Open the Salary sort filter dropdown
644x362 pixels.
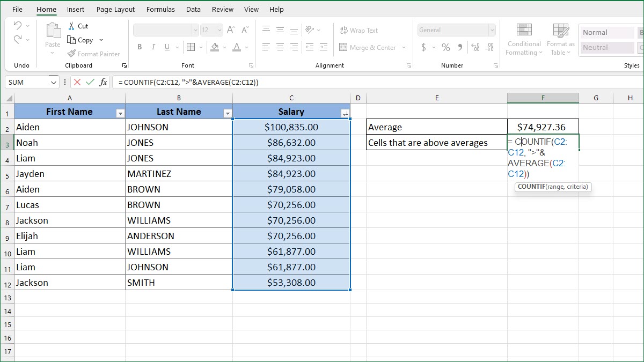[345, 113]
